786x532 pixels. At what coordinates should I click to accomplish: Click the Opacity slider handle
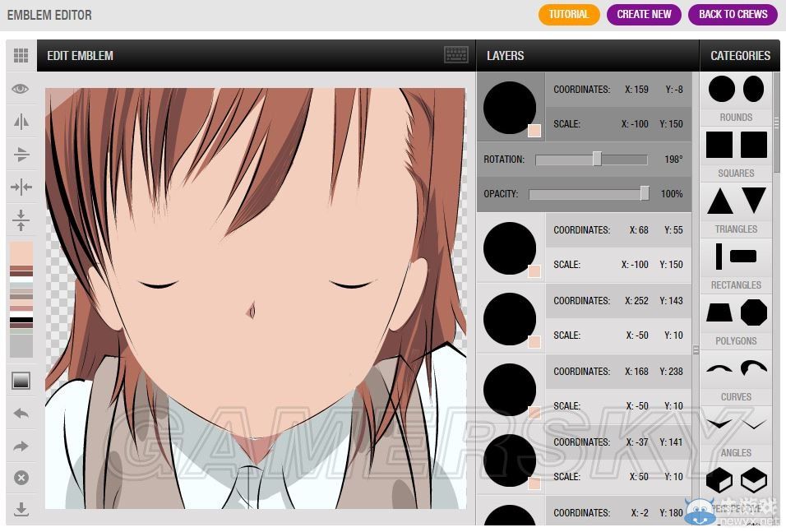coord(645,193)
